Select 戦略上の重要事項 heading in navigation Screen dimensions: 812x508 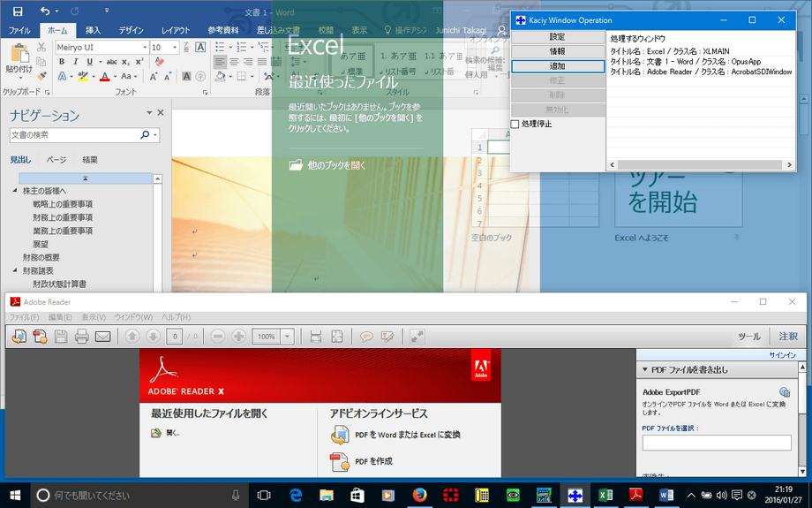63,204
